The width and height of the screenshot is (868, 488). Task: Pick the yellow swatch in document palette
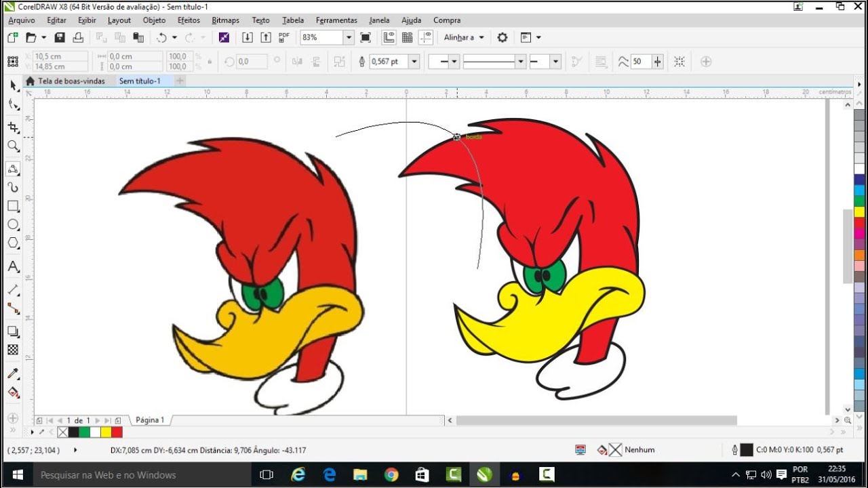click(x=106, y=432)
